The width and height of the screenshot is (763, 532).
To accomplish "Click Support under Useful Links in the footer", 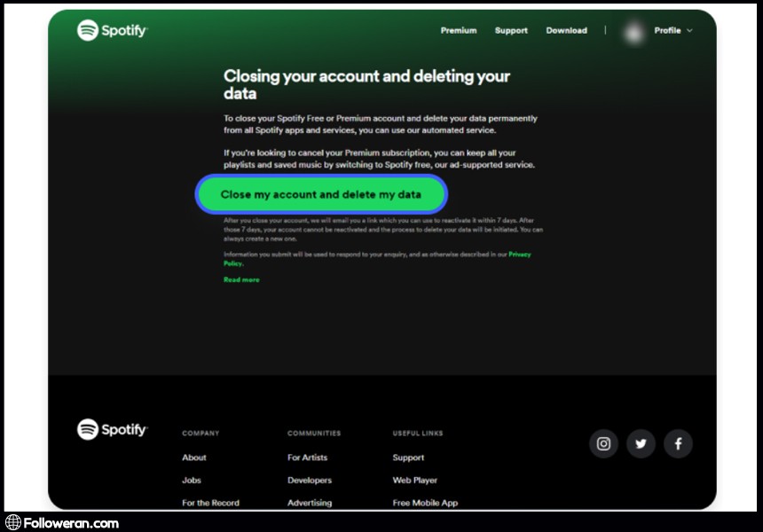I will click(x=408, y=458).
